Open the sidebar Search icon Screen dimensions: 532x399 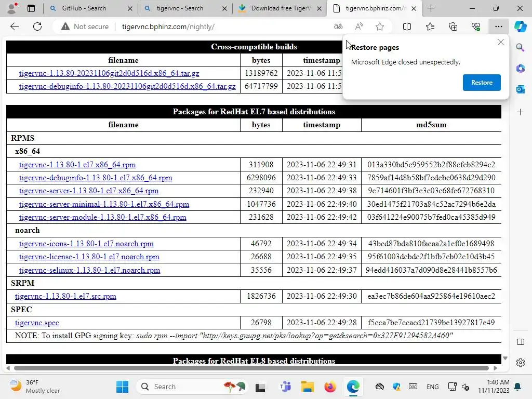pos(520,47)
